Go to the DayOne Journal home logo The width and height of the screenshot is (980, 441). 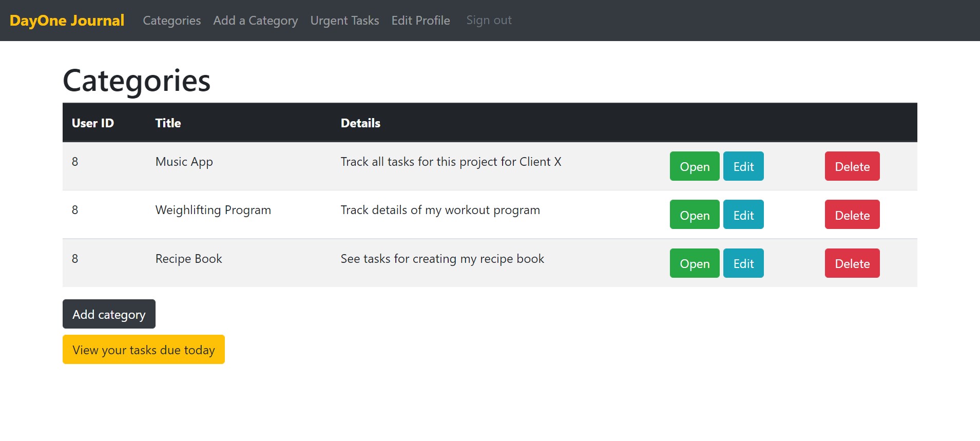coord(67,21)
